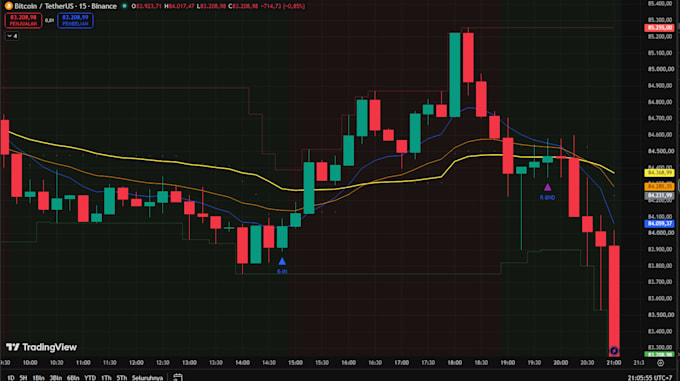This screenshot has width=680, height=381.
Task: Click the TradingView logo
Action: point(41,347)
